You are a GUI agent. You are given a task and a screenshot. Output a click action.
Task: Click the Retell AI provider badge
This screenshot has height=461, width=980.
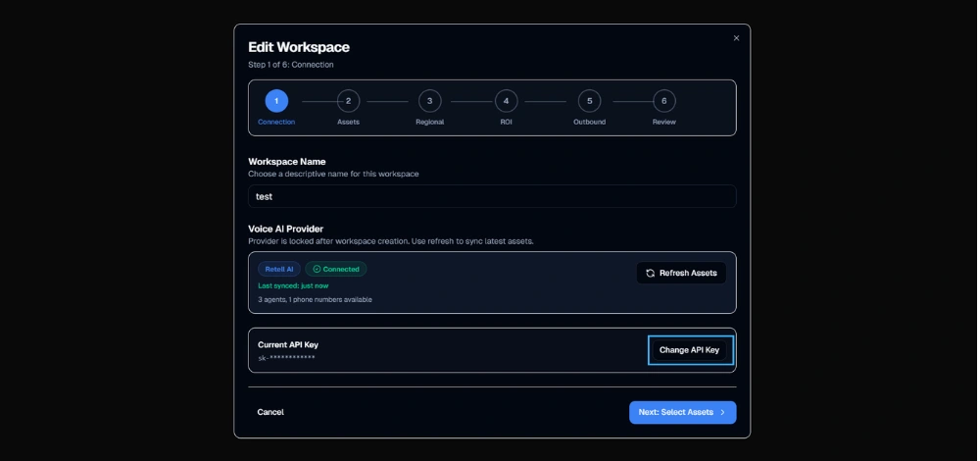click(x=279, y=269)
